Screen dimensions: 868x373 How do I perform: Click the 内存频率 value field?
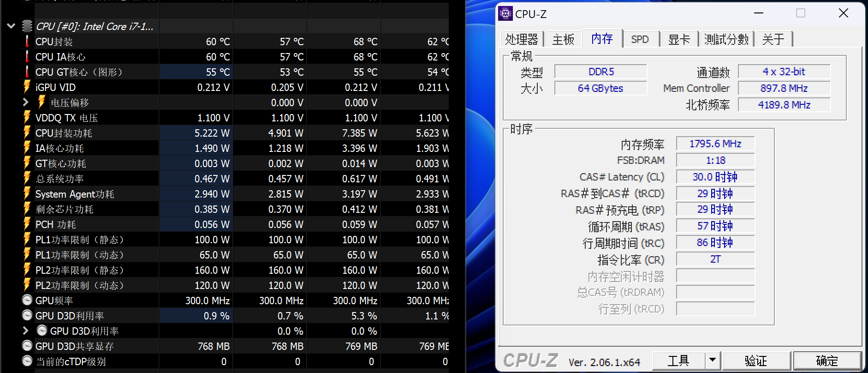[x=715, y=144]
